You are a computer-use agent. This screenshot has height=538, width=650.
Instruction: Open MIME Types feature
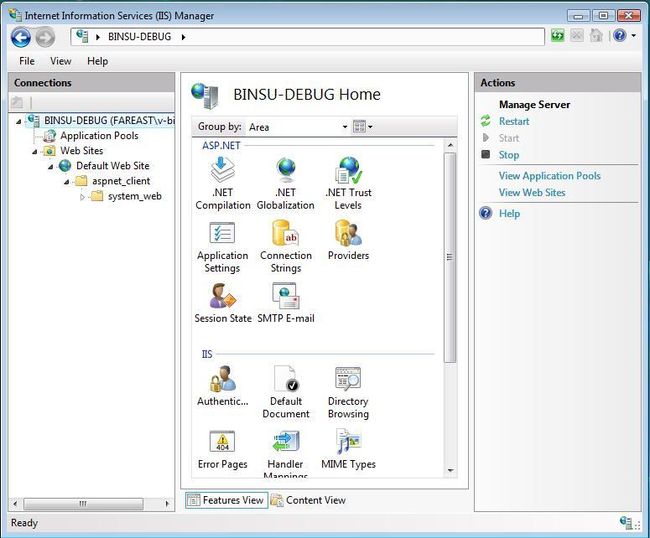click(x=348, y=449)
